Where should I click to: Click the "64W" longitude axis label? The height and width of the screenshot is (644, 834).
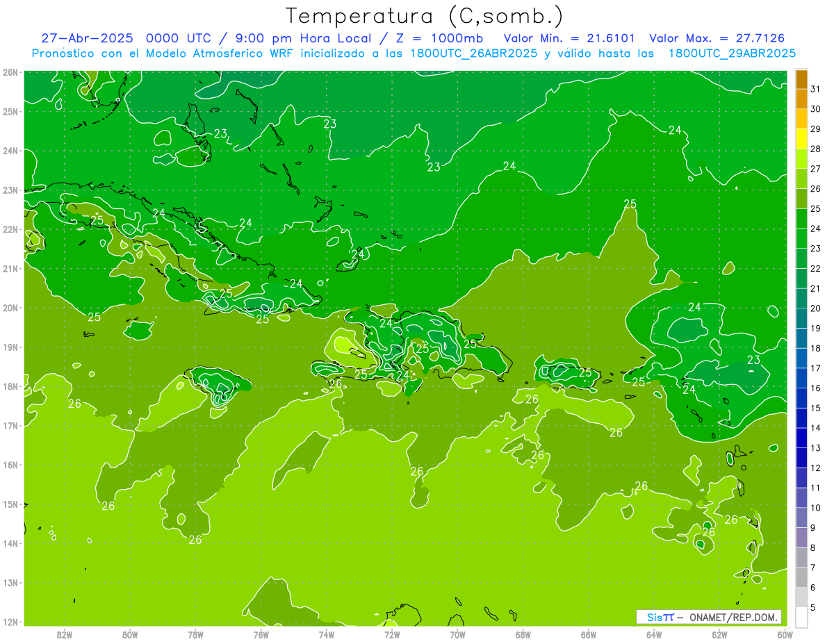tap(654, 634)
